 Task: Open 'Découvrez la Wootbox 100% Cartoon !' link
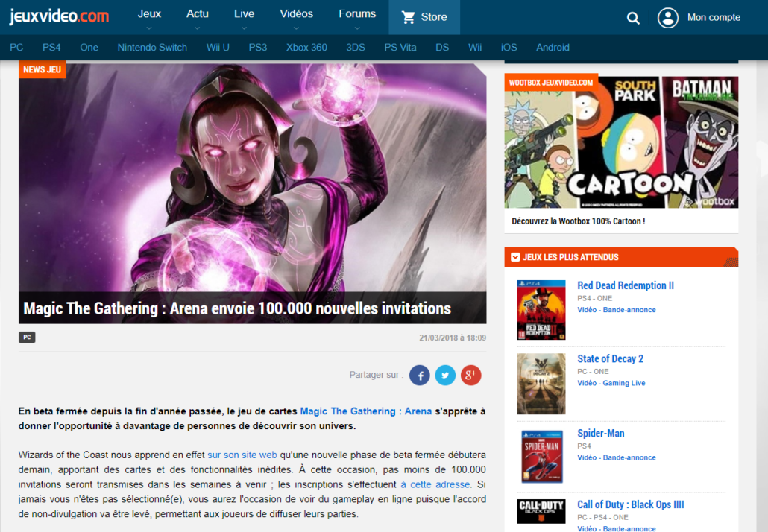579,221
